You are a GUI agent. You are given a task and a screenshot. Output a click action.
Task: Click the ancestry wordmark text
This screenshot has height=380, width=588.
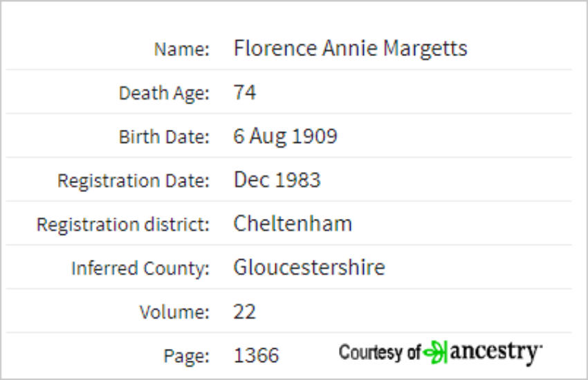(x=496, y=352)
